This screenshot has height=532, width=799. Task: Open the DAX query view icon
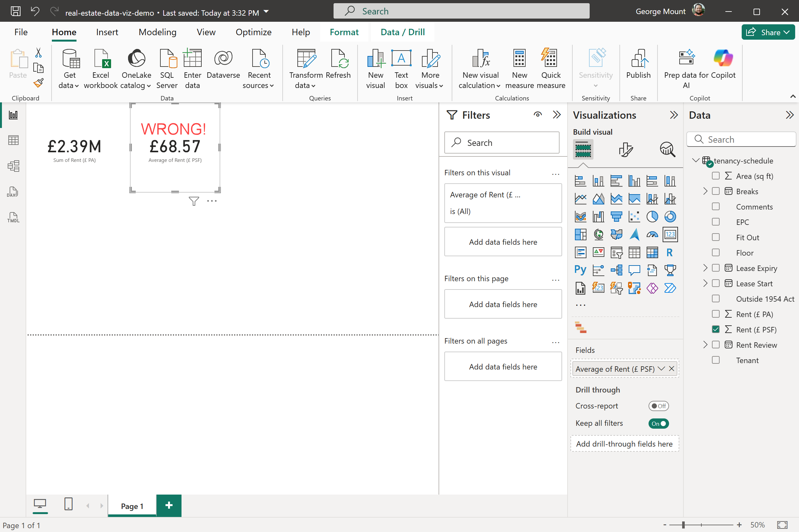[13, 192]
